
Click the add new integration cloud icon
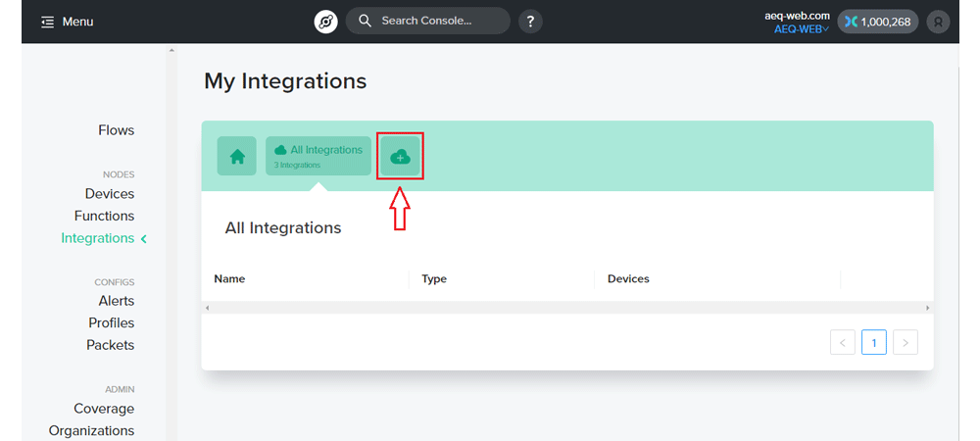(x=400, y=156)
